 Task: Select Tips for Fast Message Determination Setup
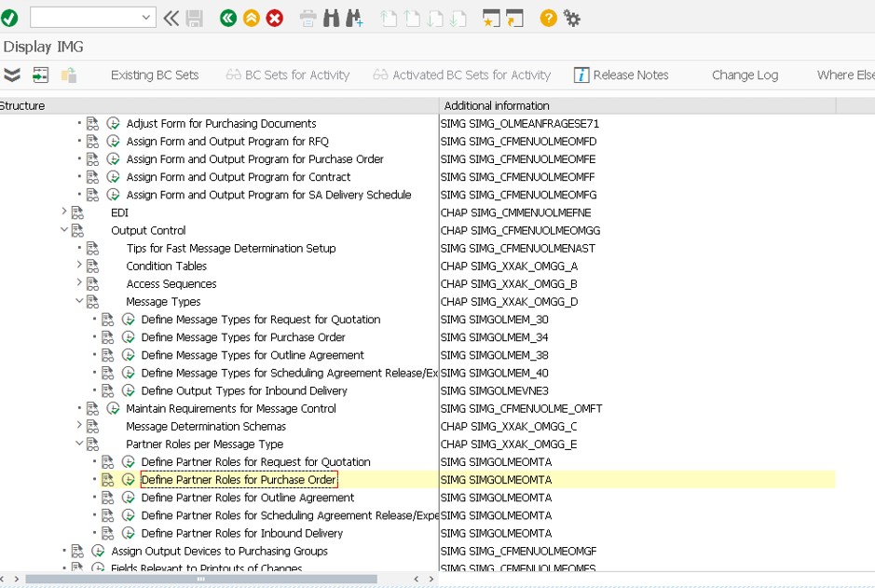click(x=231, y=248)
